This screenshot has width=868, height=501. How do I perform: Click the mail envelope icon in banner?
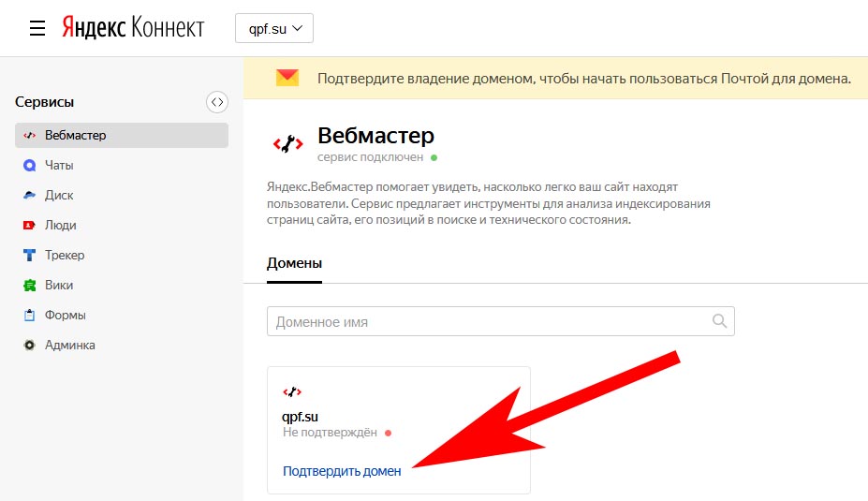[287, 78]
